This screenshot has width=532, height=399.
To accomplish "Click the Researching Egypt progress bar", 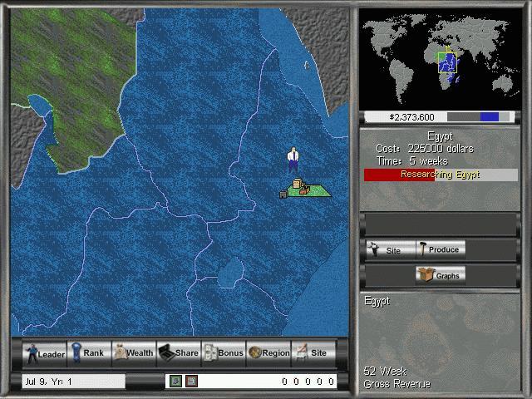I will coord(441,175).
